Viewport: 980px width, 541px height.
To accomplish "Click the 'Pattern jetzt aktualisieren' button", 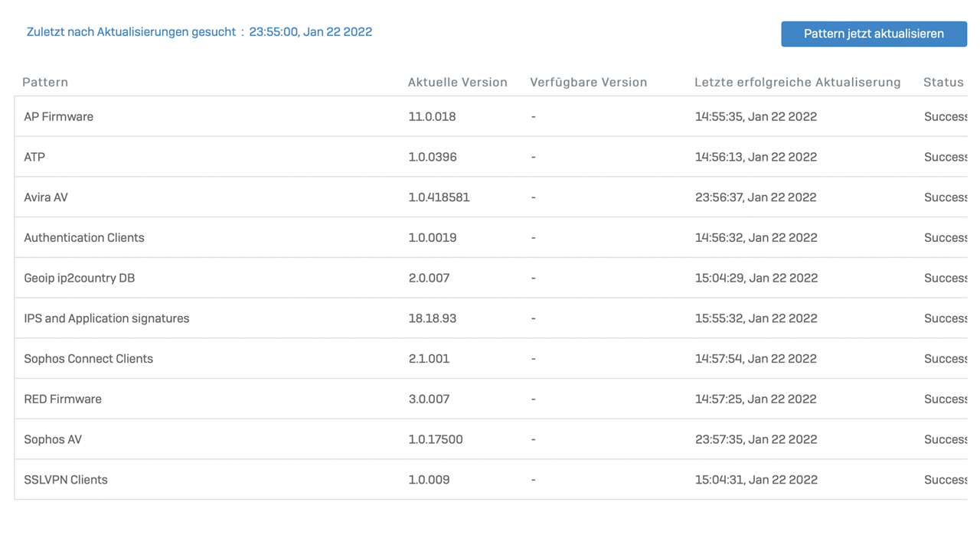I will point(874,34).
